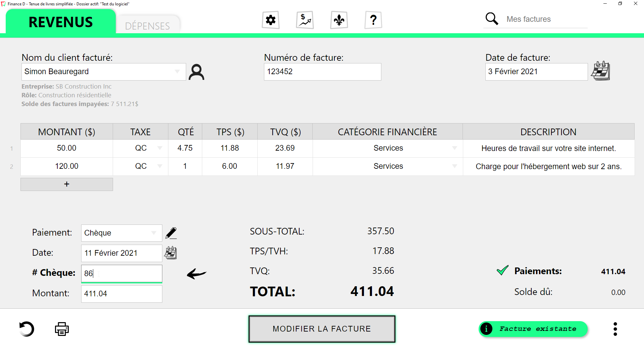Open help via the question mark icon
The image size is (644, 349).
(373, 20)
